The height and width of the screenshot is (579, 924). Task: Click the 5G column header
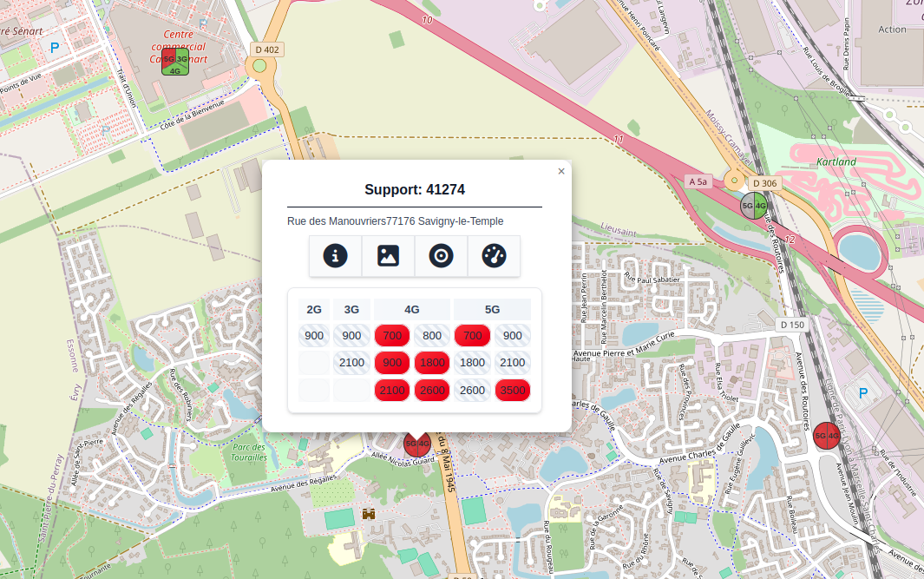(x=492, y=309)
